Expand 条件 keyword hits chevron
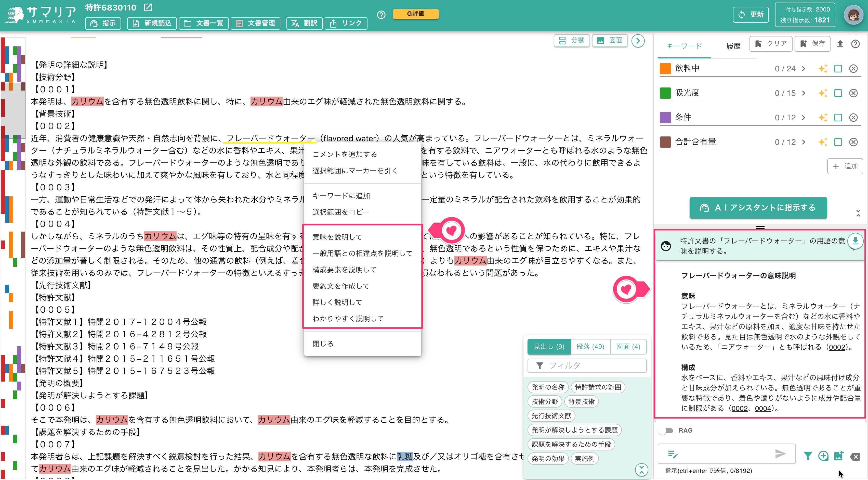 pyautogui.click(x=804, y=118)
